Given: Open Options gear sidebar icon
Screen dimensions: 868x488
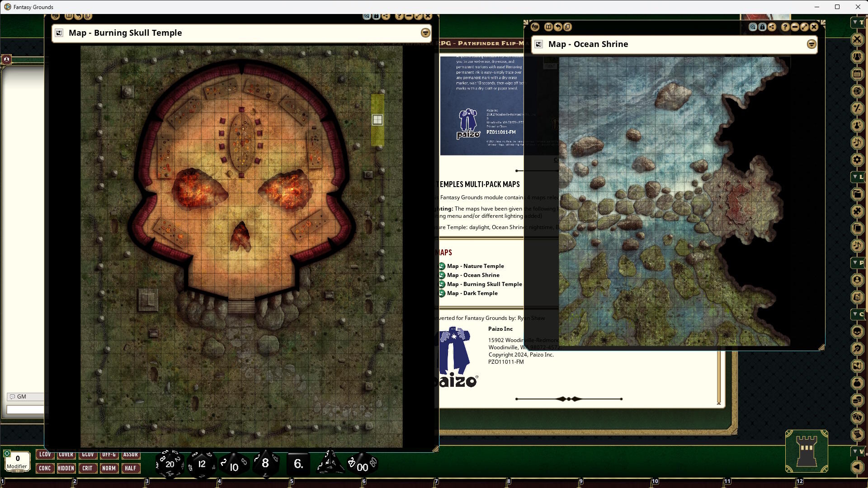Looking at the screenshot, I should [857, 160].
